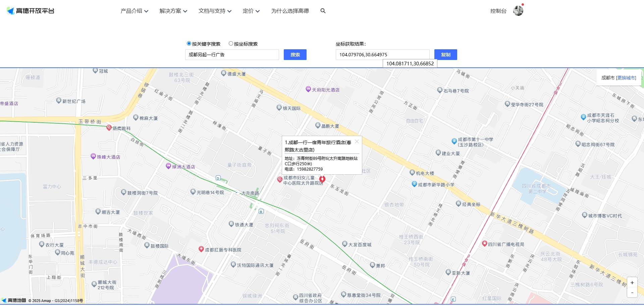Click the 天府阳光酒店 hotel marker icon

308,89
